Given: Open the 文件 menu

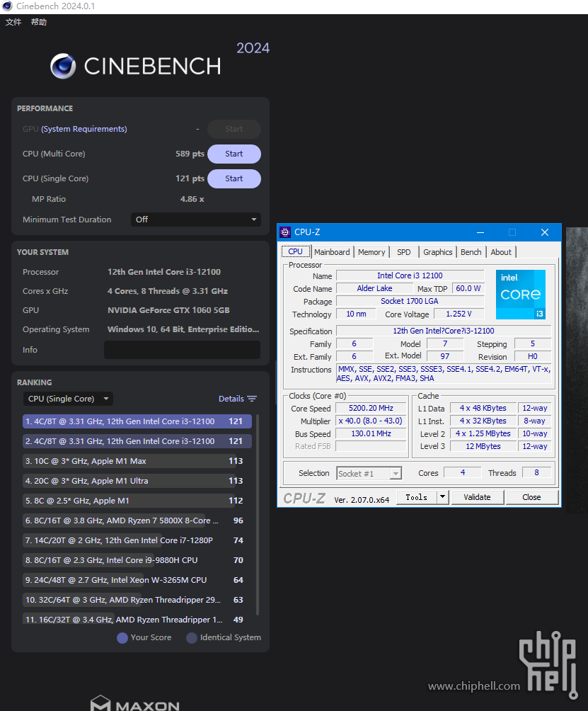Looking at the screenshot, I should click(13, 22).
